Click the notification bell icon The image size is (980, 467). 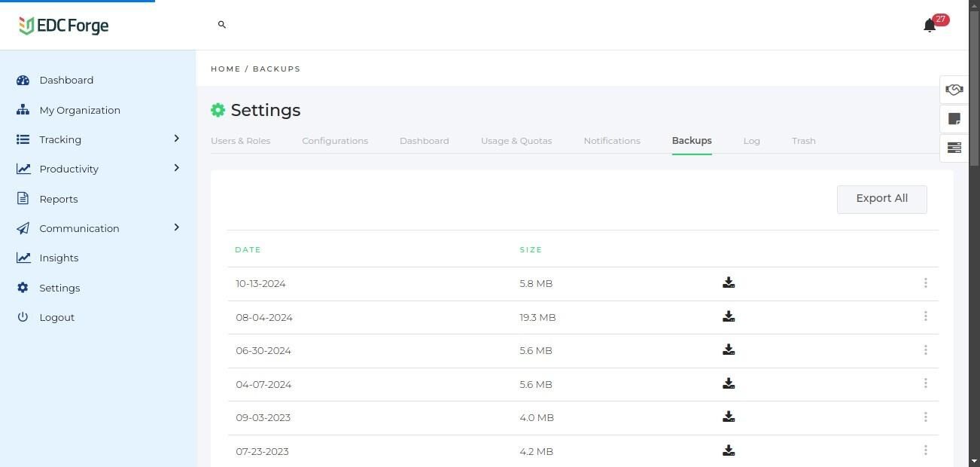tap(930, 26)
